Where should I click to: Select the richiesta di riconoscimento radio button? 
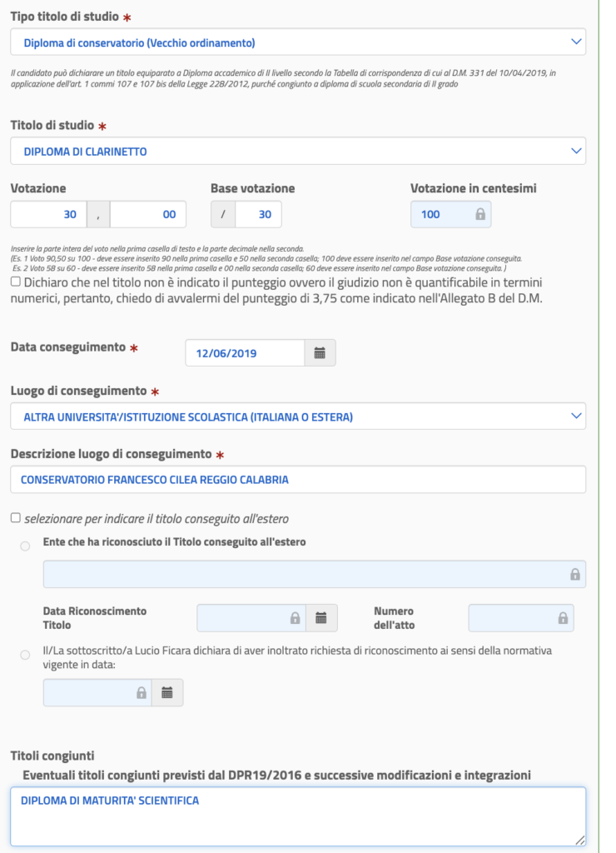25,656
